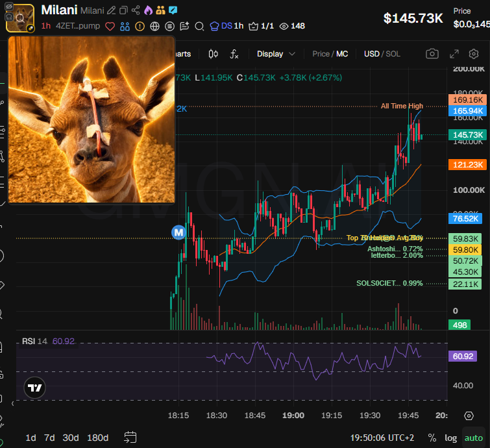The width and height of the screenshot is (490, 448).
Task: Open the candlestick chart type selector
Action: [x=214, y=54]
